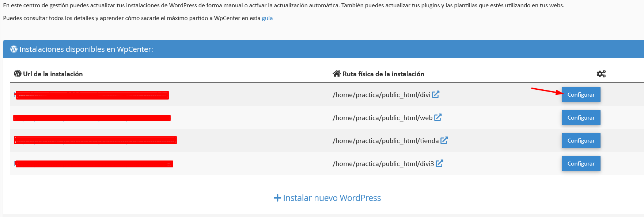This screenshot has height=217, width=644.
Task: Click the gears icon in table header
Action: pyautogui.click(x=601, y=74)
